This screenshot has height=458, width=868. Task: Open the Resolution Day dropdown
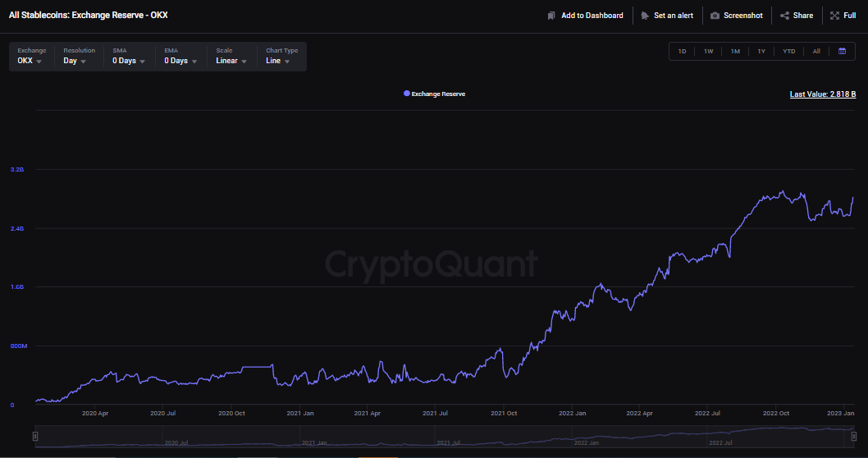[x=75, y=61]
